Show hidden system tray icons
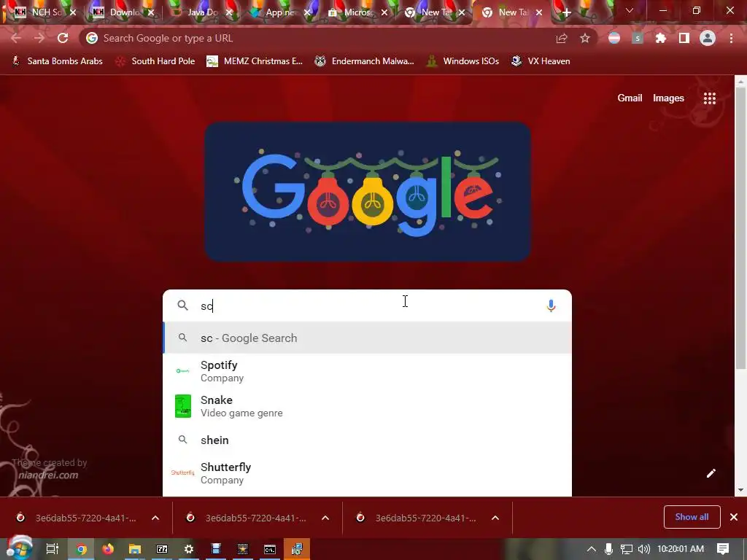This screenshot has height=560, width=747. point(591,549)
